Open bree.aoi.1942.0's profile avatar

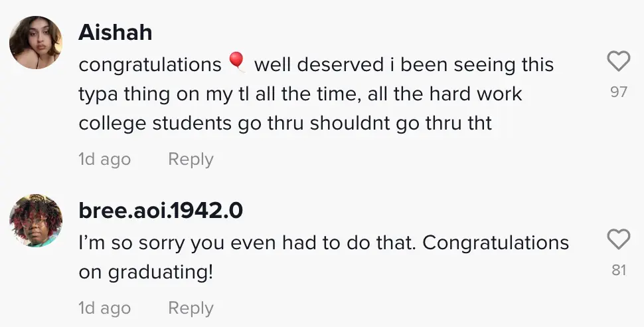(x=36, y=221)
